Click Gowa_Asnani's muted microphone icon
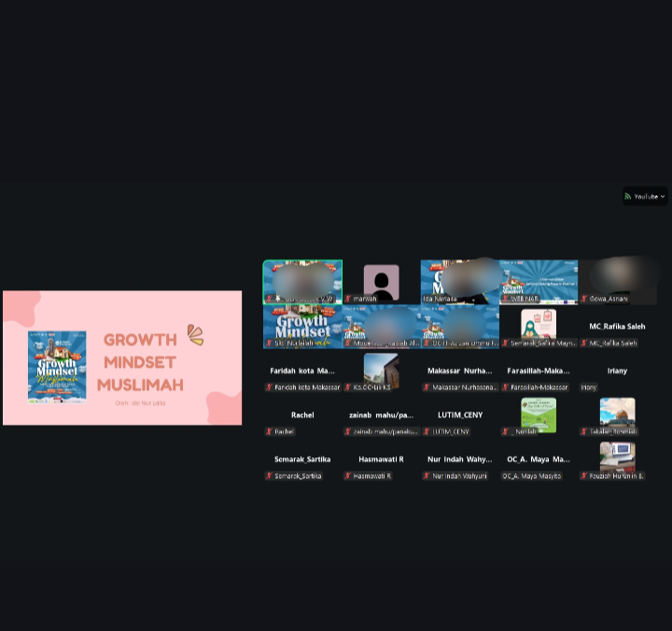The width and height of the screenshot is (672, 631). (584, 299)
